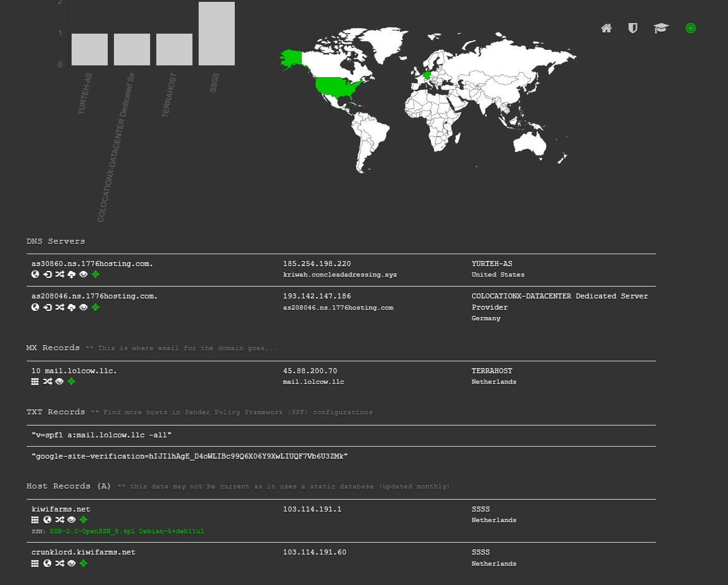The width and height of the screenshot is (728, 585).
Task: Click shuffle icon under mail.lolcow.llc MX record
Action: click(47, 381)
